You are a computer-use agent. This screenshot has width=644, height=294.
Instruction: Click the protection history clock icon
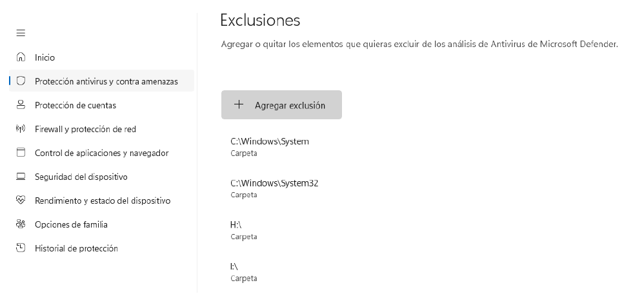(x=21, y=248)
